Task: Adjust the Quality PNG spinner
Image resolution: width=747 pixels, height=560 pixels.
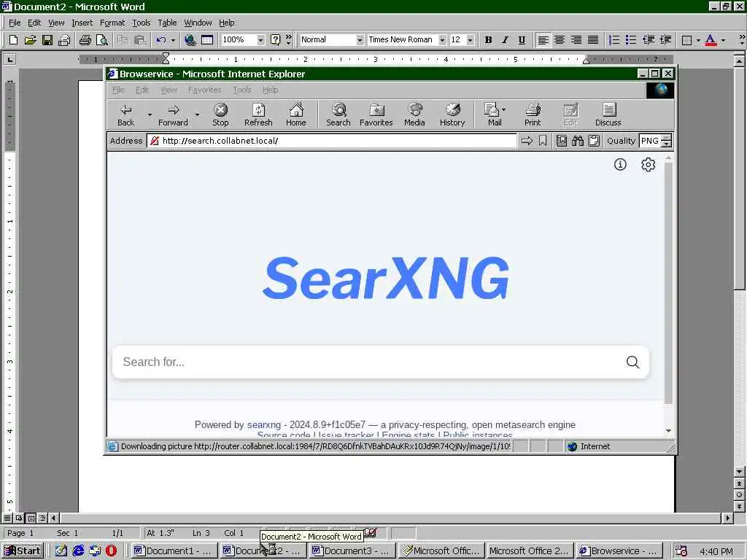Action: (x=667, y=141)
